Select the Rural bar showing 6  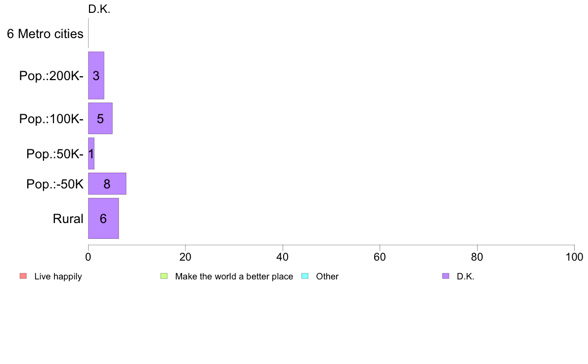coord(103,218)
